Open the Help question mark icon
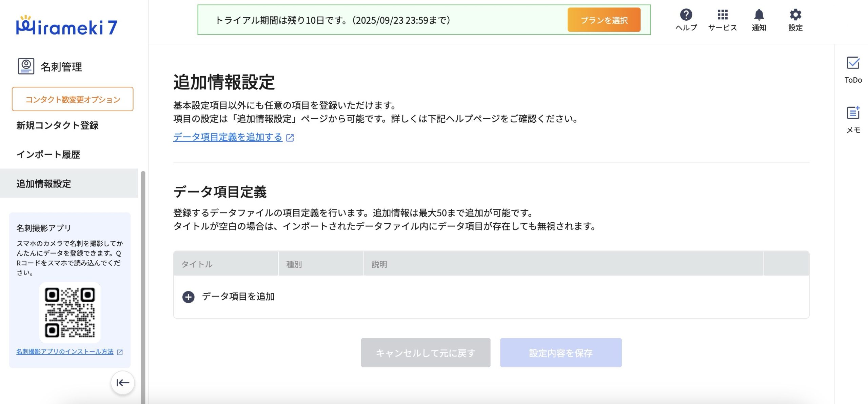 click(x=686, y=15)
